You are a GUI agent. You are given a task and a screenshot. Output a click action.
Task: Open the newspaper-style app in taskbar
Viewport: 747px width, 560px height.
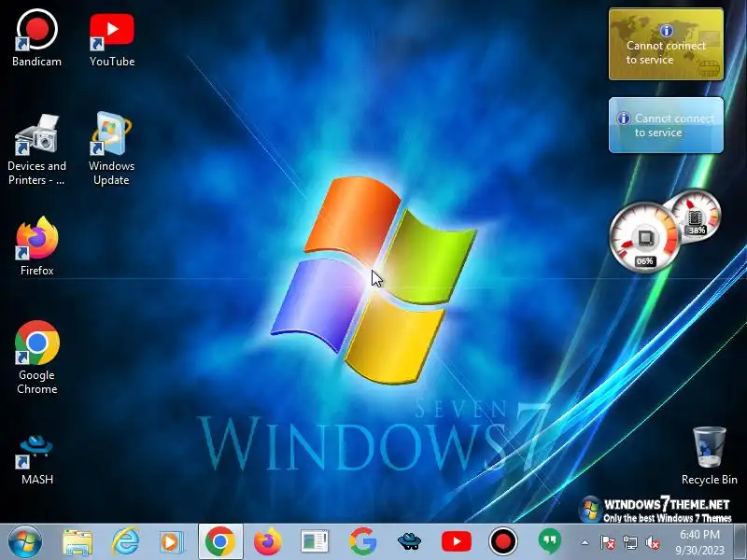click(315, 542)
